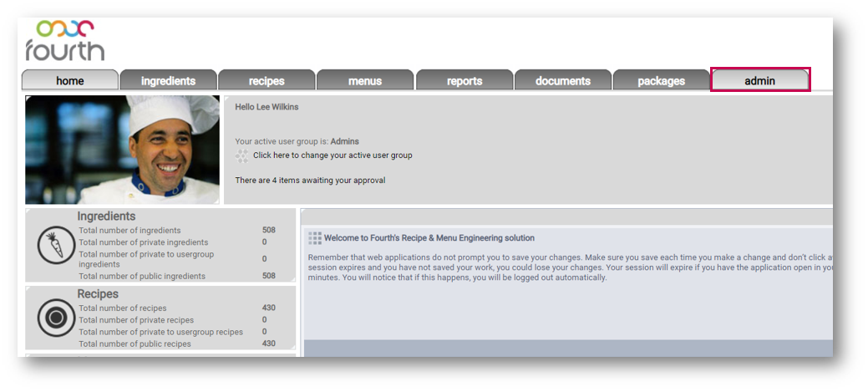Go to the menus tab
This screenshot has width=868, height=392.
(365, 80)
